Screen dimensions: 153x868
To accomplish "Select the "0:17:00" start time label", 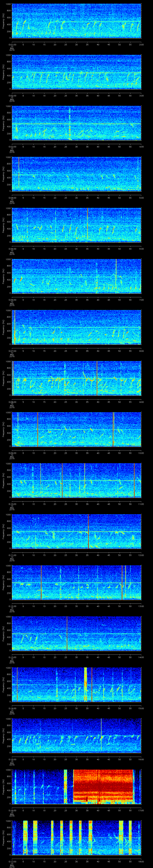I will coord(12,861).
